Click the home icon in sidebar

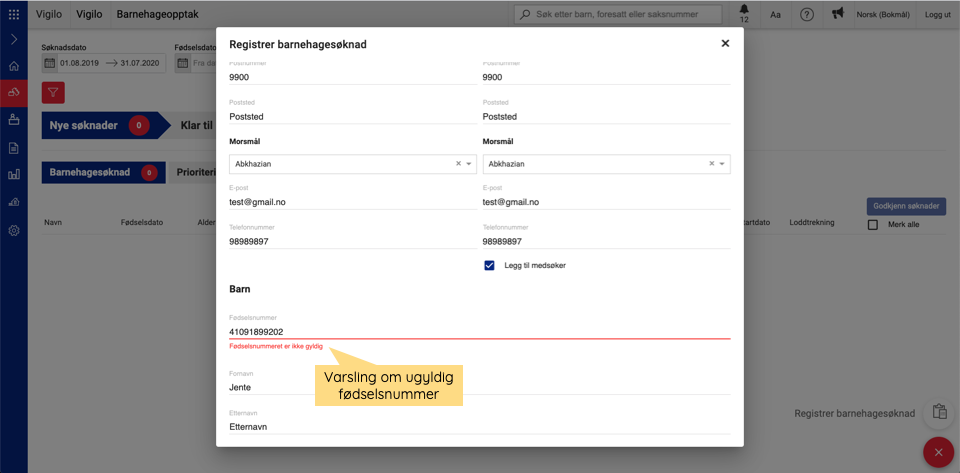click(14, 66)
